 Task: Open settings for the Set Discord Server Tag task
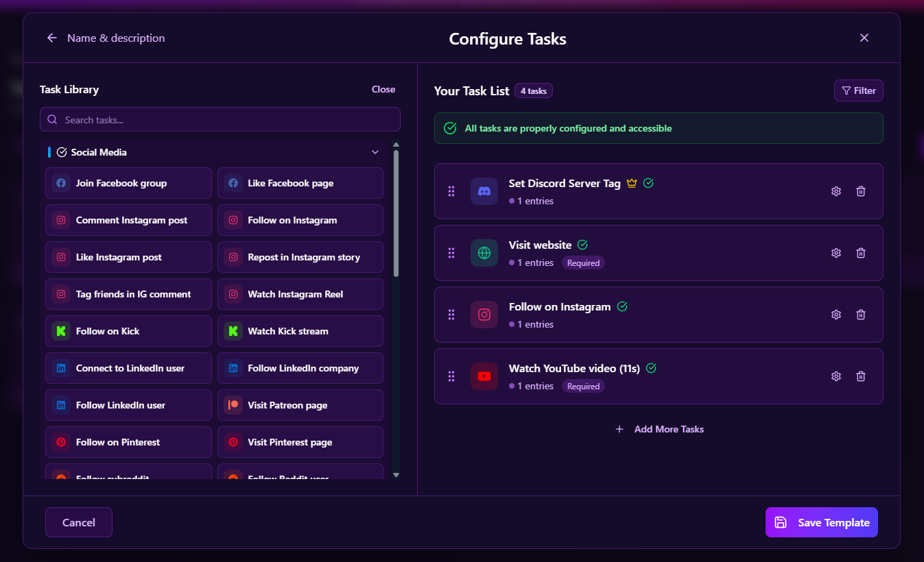[836, 191]
